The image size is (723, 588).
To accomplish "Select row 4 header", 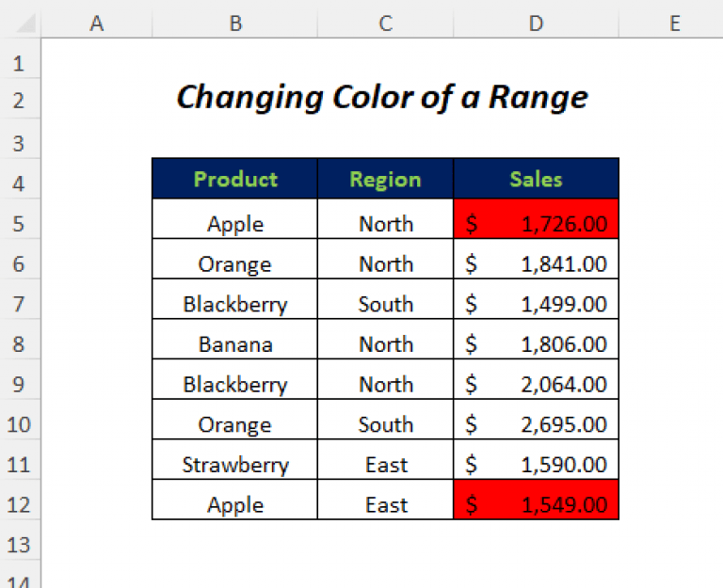I will coord(20,179).
